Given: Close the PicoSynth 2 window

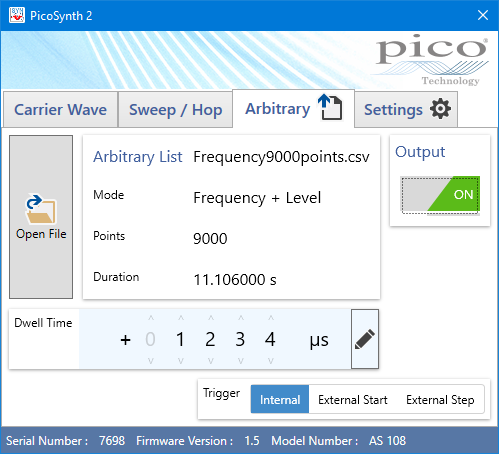Looking at the screenshot, I should pyautogui.click(x=483, y=15).
